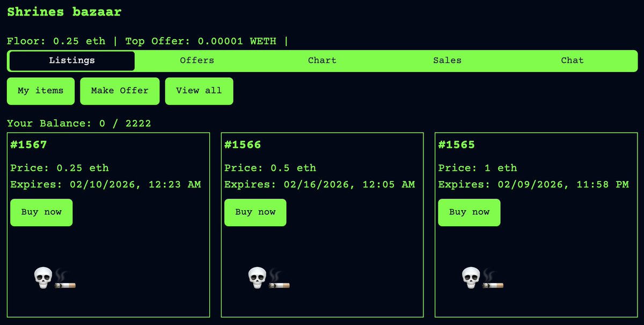Click Your Balance: 0 / 2222
Screen dimensions: 644x325
tap(79, 124)
